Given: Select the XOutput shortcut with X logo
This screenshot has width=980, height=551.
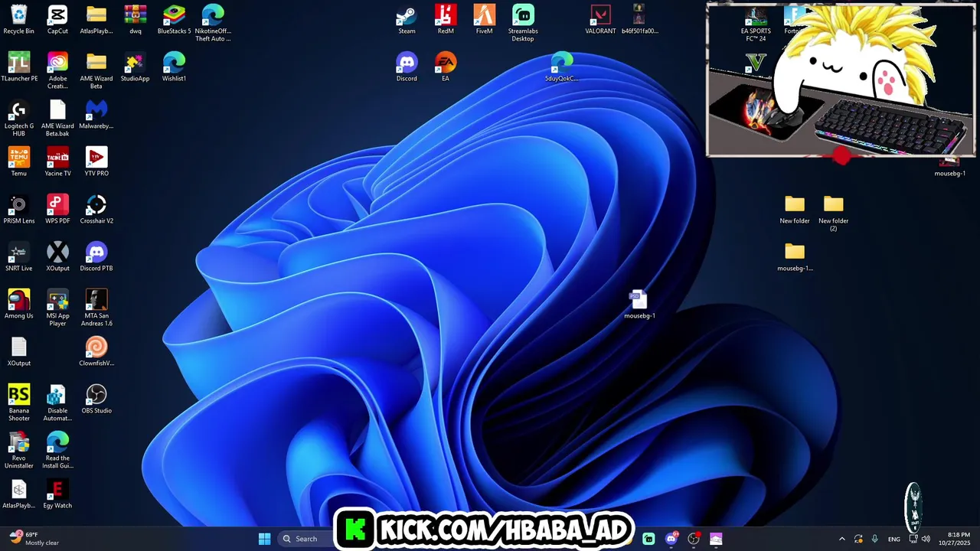Looking at the screenshot, I should click(x=57, y=257).
